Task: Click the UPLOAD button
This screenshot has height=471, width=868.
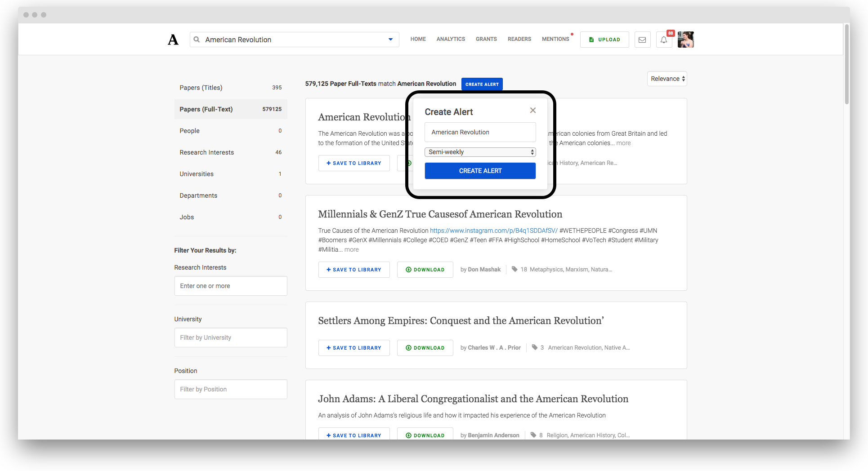Action: tap(604, 40)
